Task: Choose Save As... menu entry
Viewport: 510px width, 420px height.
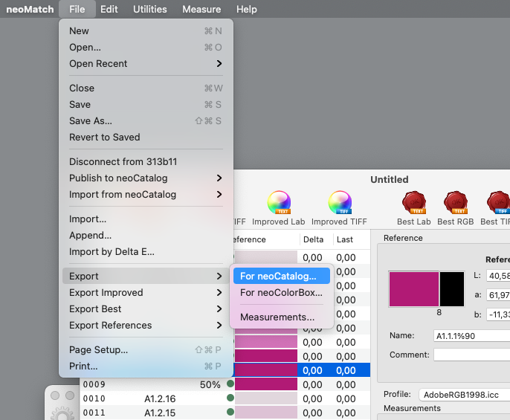Action: tap(146, 120)
